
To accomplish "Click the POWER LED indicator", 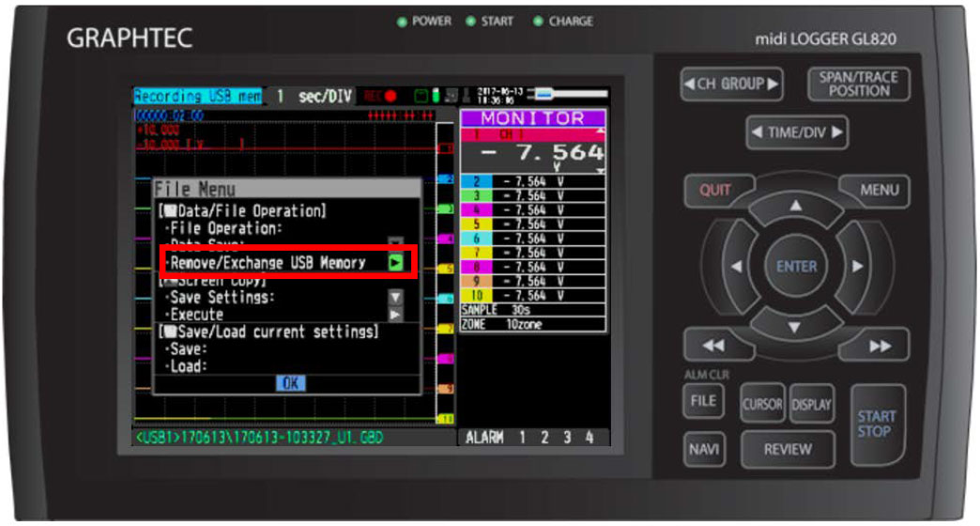I will 402,22.
